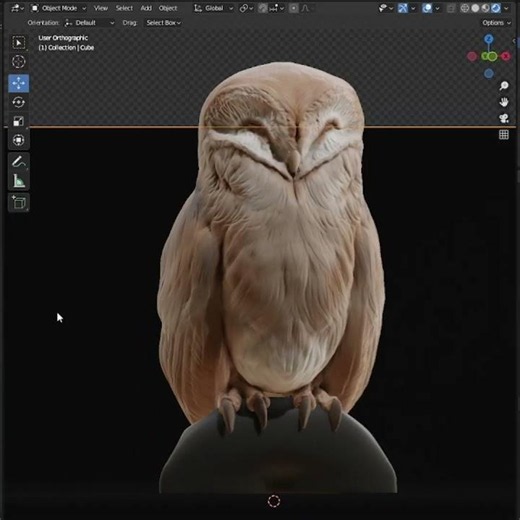Screen dimensions: 520x520
Task: Activate the Scale tool
Action: [x=18, y=121]
